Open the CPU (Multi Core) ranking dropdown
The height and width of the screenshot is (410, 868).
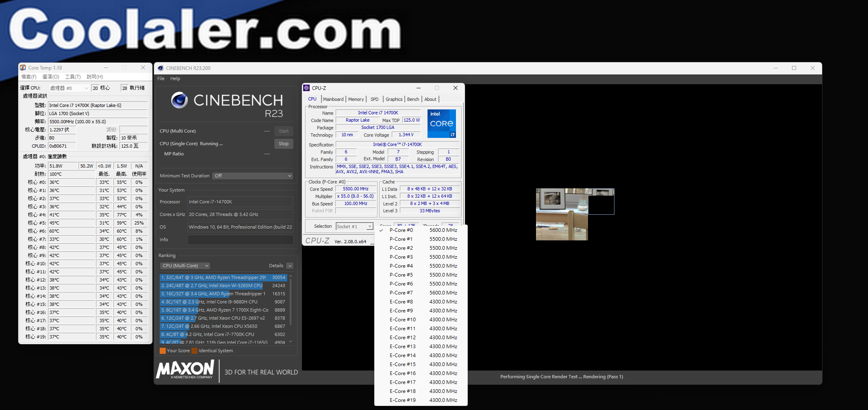point(185,266)
